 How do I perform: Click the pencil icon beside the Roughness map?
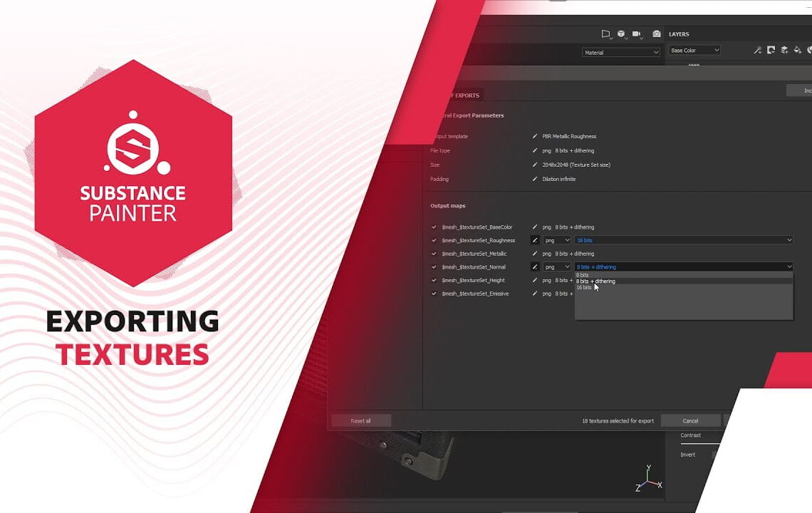tap(536, 240)
